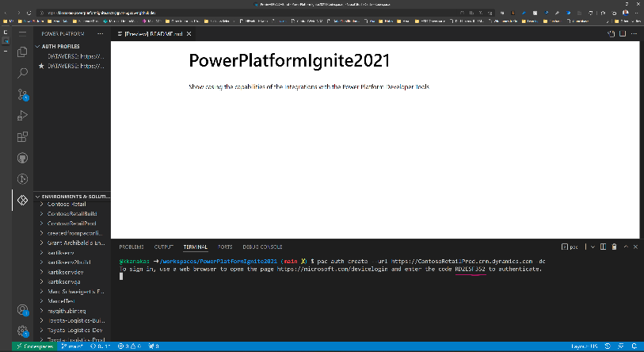The height and width of the screenshot is (352, 644).
Task: Open the Search view in activity bar
Action: [23, 73]
